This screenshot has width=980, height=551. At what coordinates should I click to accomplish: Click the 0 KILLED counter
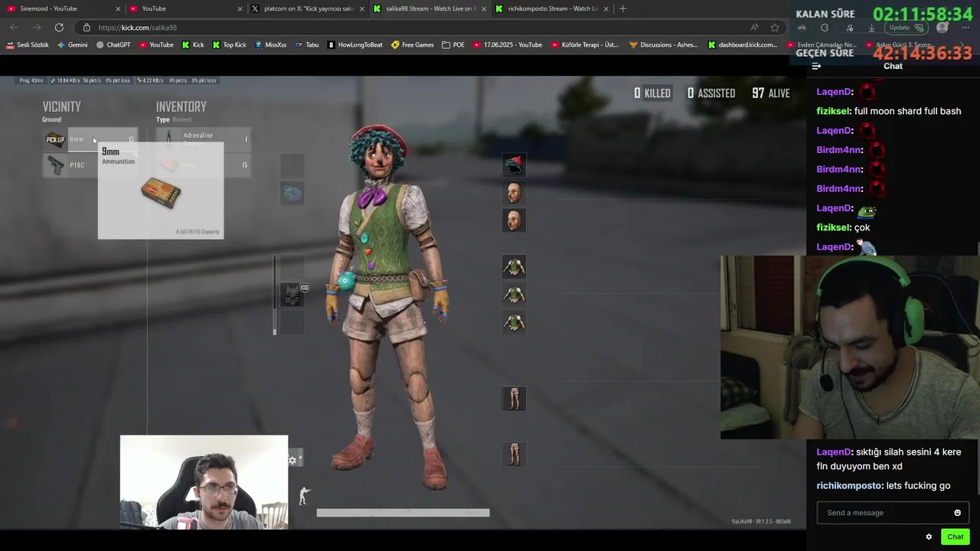click(x=652, y=93)
